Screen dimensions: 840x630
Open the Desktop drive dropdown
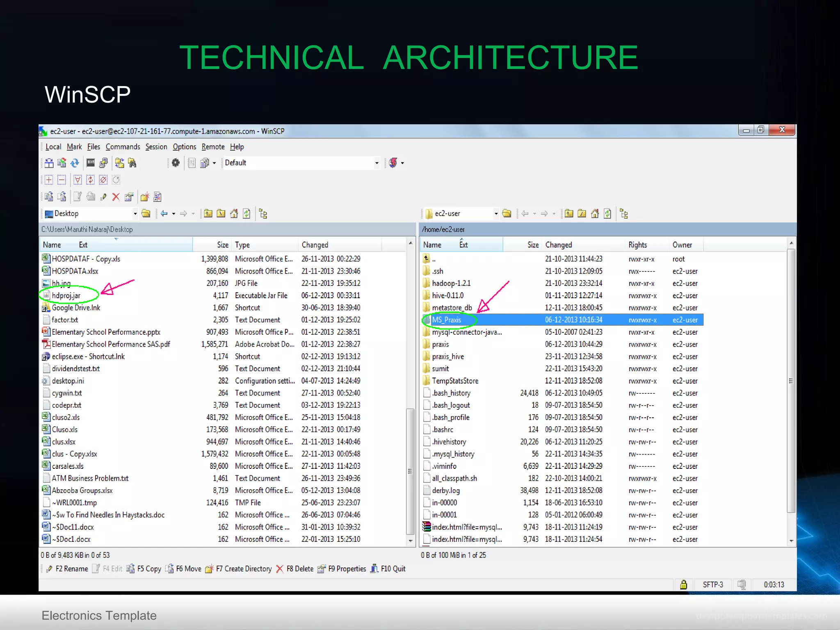(135, 214)
